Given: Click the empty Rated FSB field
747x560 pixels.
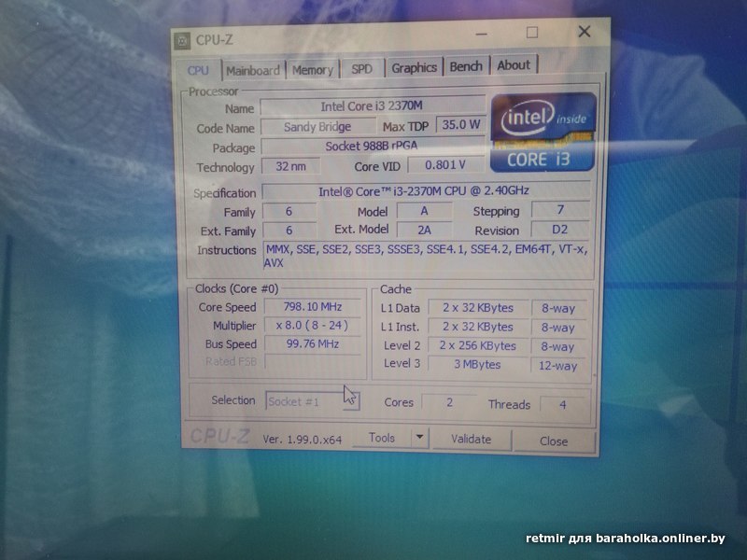Looking at the screenshot, I should [313, 361].
